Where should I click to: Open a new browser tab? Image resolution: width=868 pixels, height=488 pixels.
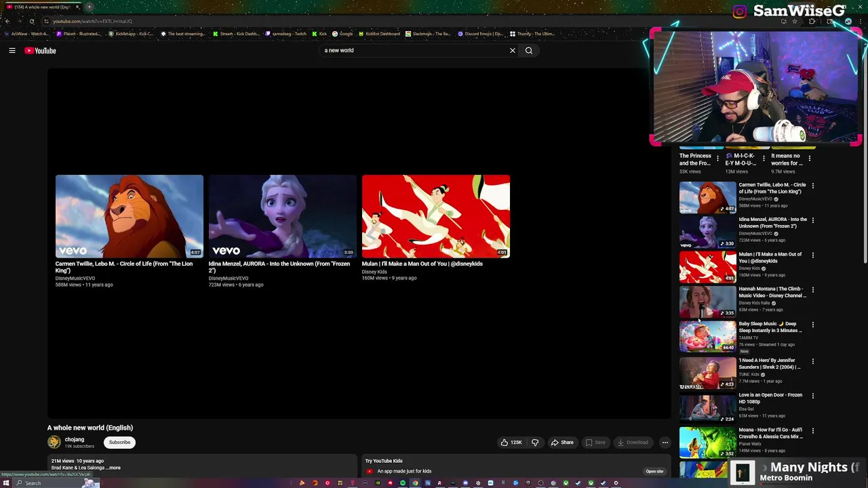89,7
